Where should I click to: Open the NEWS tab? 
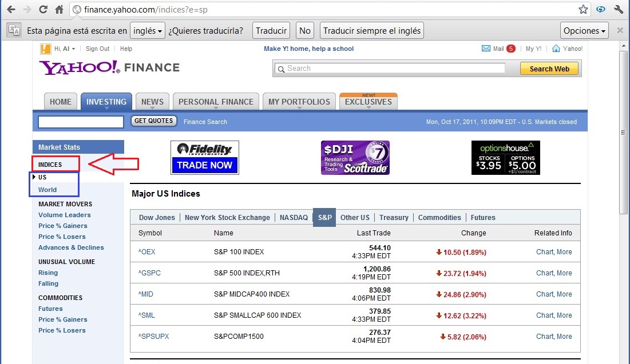152,102
